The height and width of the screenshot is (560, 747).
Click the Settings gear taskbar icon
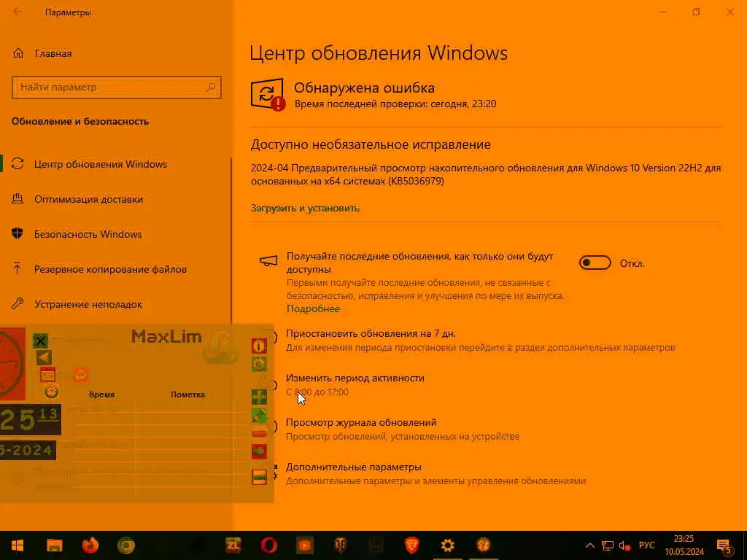(447, 545)
